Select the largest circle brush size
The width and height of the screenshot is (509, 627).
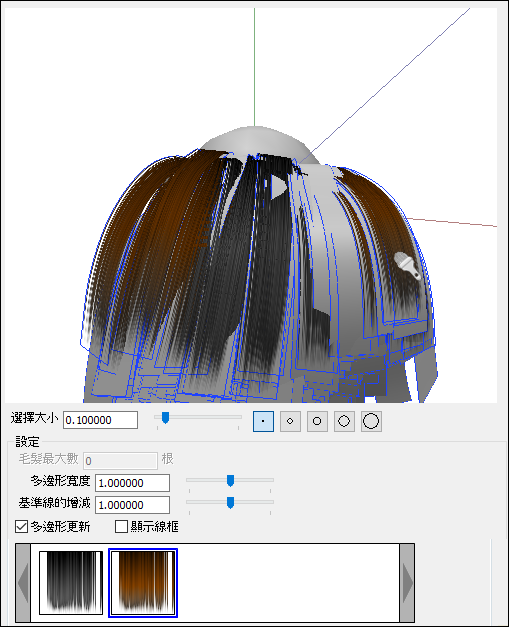coord(371,421)
